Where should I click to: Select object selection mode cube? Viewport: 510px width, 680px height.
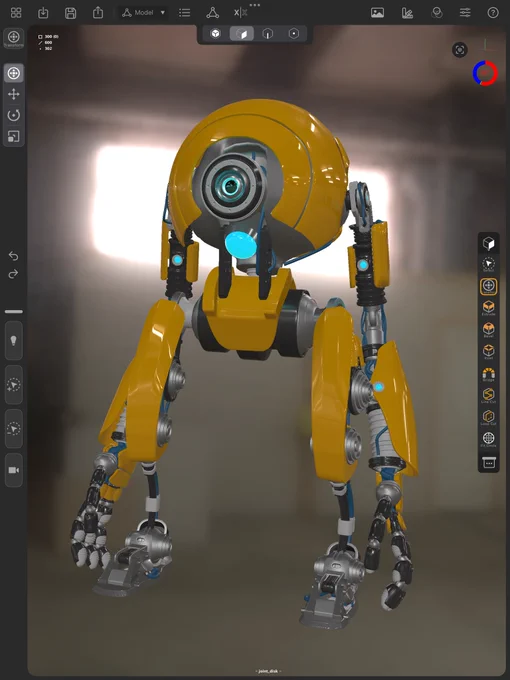[x=216, y=33]
